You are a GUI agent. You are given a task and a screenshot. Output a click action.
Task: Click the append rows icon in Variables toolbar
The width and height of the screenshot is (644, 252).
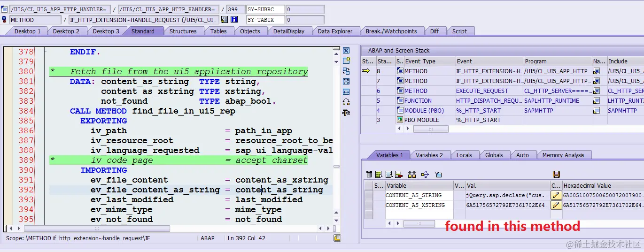point(379,175)
